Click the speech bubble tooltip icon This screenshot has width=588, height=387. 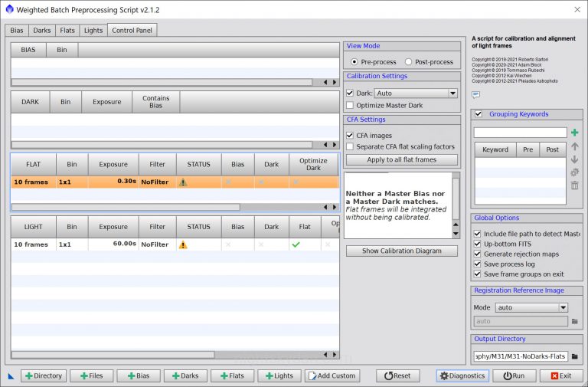click(475, 95)
